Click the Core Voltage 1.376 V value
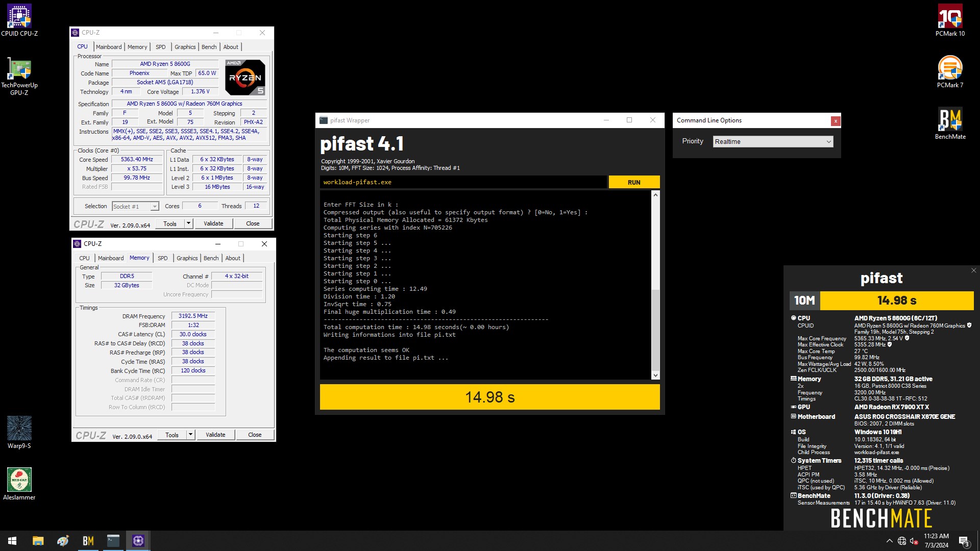980x551 pixels. [200, 92]
